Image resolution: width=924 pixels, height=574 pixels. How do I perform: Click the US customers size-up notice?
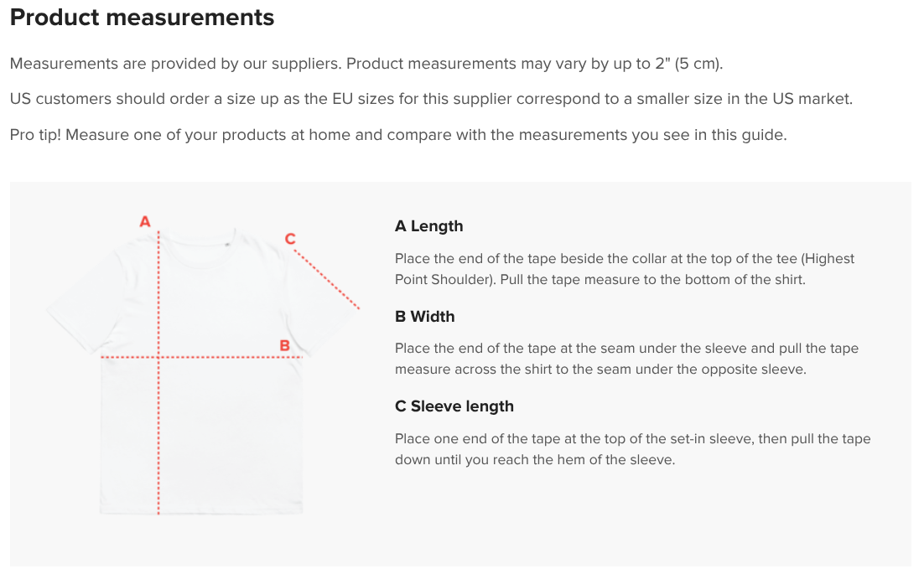pos(431,99)
